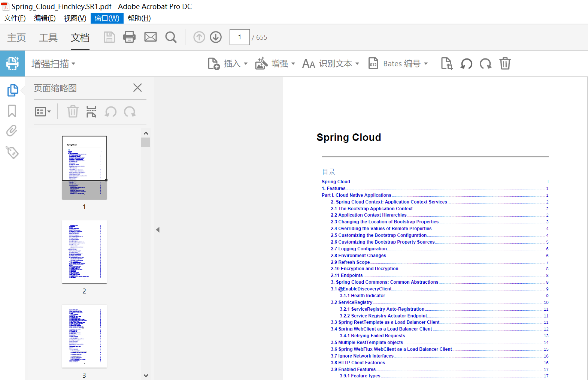588x380 pixels.
Task: Open the 帮助(H) menu
Action: pos(139,18)
